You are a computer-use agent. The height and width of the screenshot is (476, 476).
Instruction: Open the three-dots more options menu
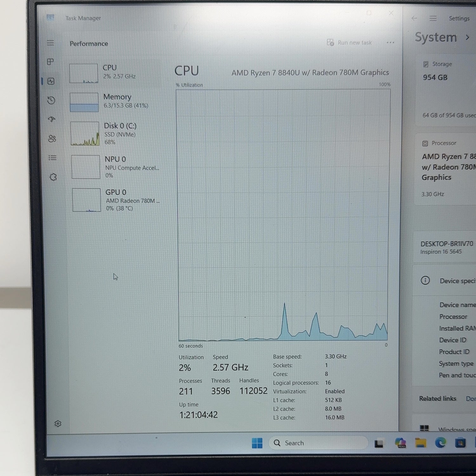pyautogui.click(x=390, y=43)
